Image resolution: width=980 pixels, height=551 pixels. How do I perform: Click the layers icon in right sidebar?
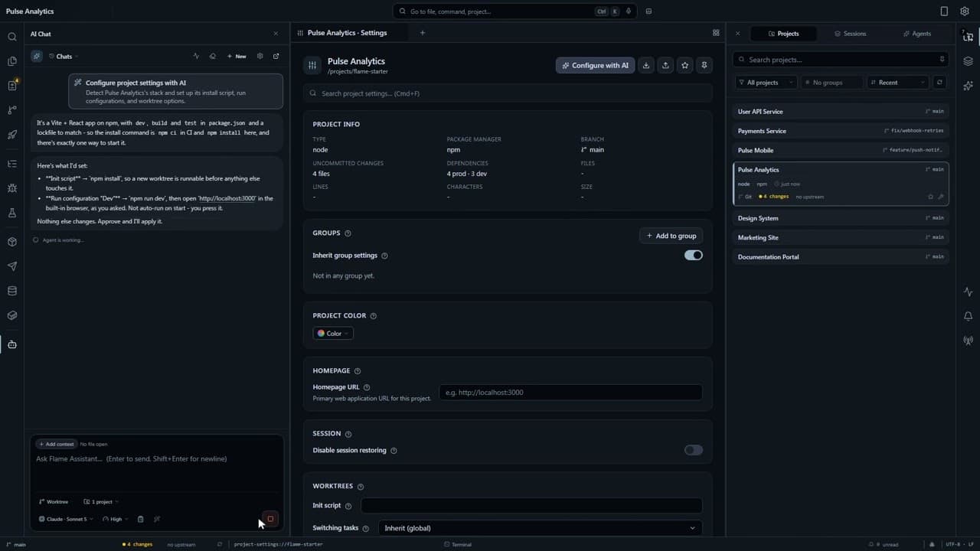[x=969, y=61]
